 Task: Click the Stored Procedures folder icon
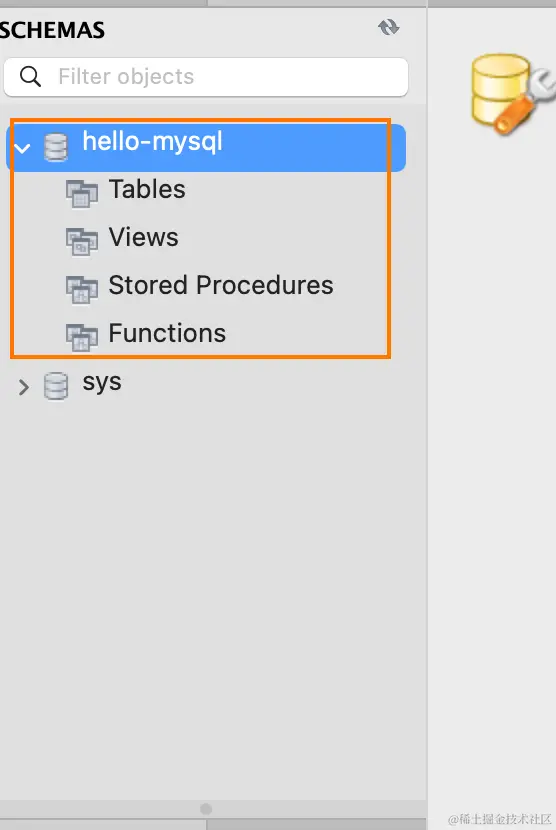82,290
